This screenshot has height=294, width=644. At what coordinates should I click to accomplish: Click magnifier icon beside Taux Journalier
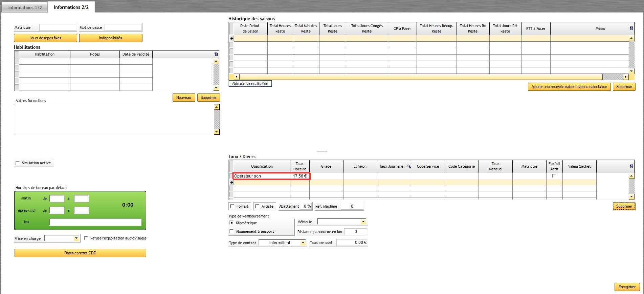click(408, 166)
